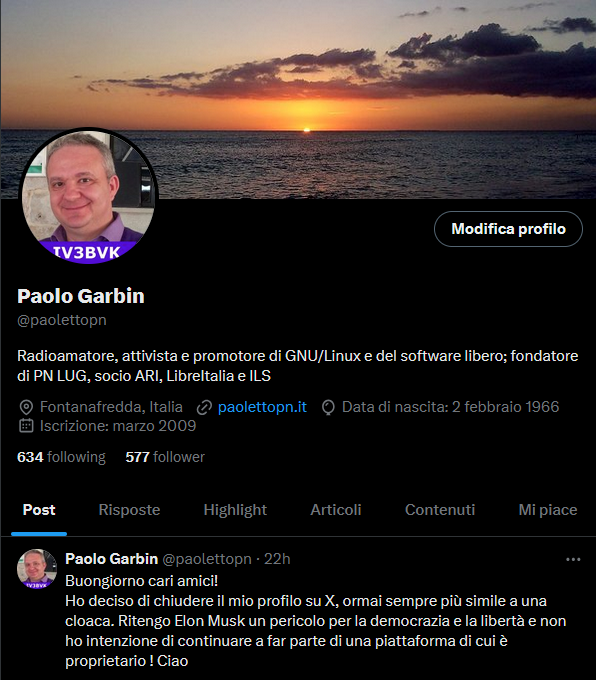
Task: Click the Paolo Garbin name in the post header
Action: pyautogui.click(x=111, y=559)
